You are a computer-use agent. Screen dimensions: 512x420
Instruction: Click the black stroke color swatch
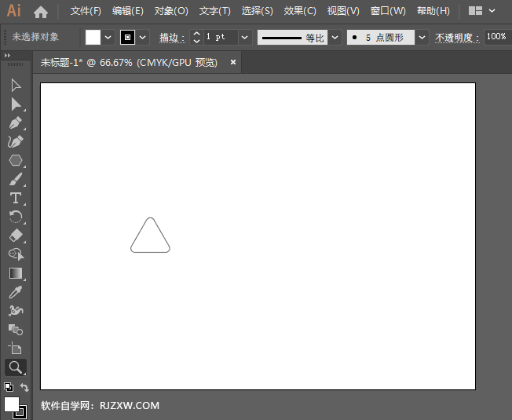[128, 37]
